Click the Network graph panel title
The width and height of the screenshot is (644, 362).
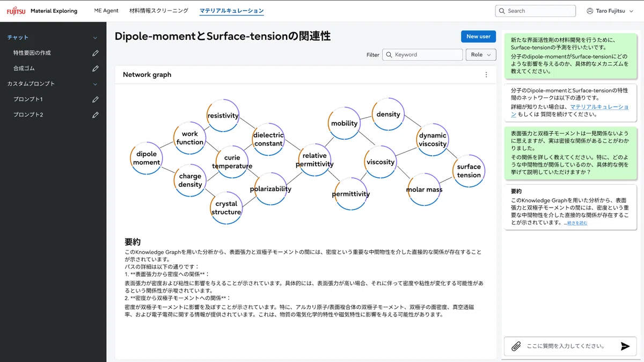coord(147,75)
